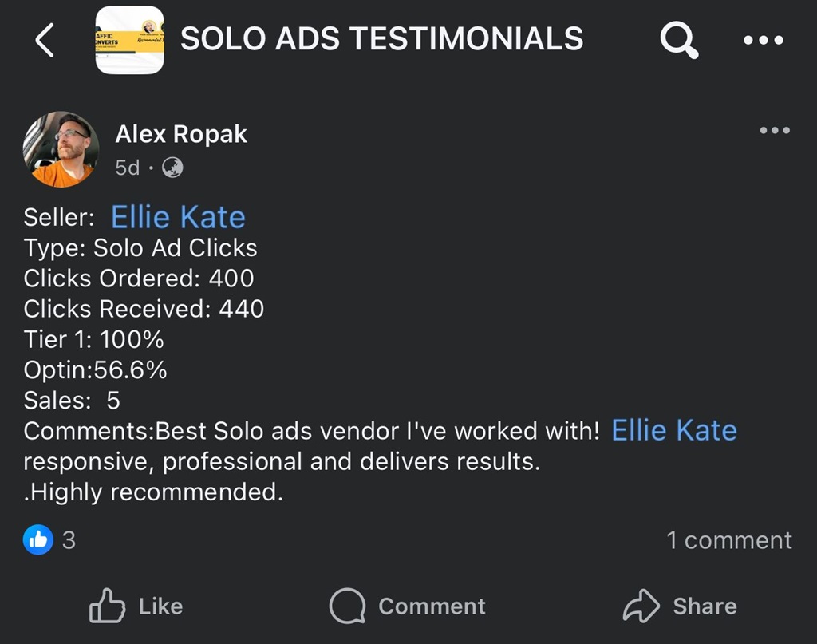
Task: Tap the 'Type: Solo Ad Clicks' line
Action: tap(140, 248)
